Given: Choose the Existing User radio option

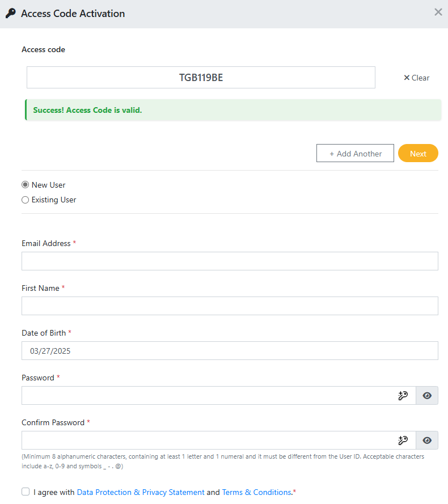Looking at the screenshot, I should [x=25, y=200].
